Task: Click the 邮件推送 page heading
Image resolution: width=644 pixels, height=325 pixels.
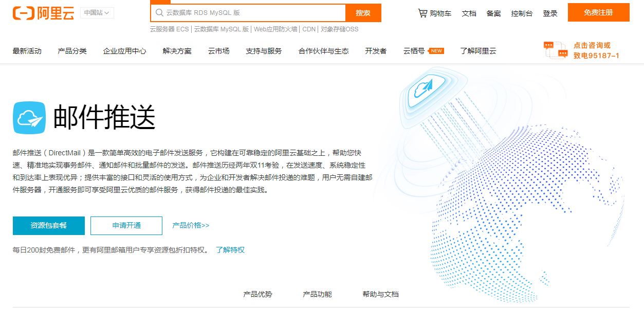Action: click(104, 117)
